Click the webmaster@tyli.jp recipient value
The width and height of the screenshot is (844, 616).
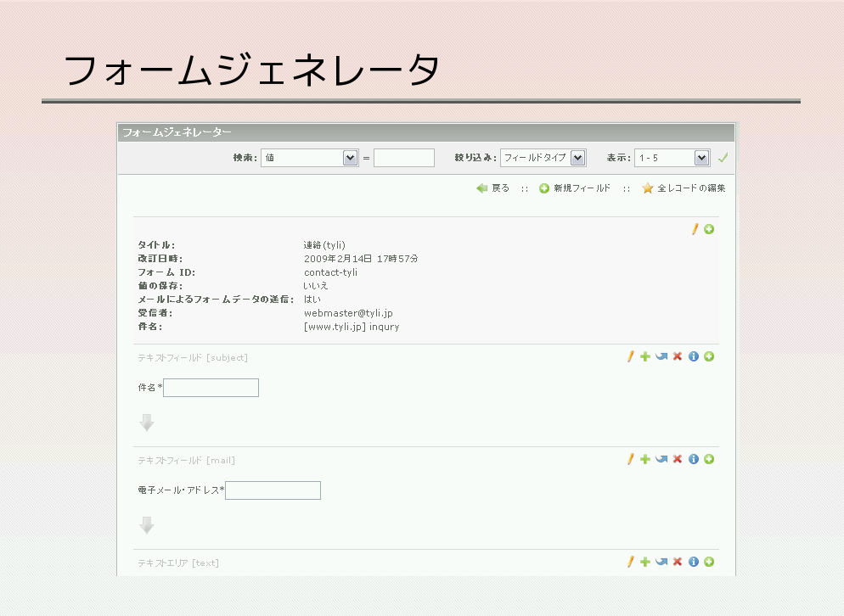[348, 313]
